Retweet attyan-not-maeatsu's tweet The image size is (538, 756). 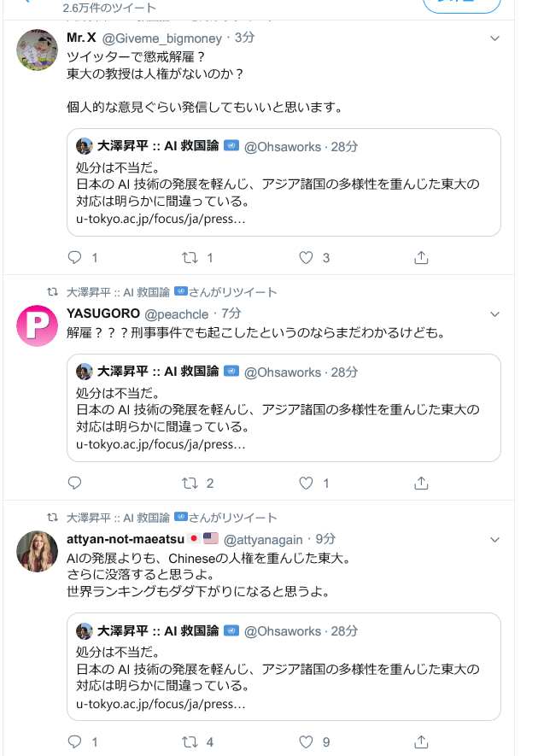[x=191, y=742]
